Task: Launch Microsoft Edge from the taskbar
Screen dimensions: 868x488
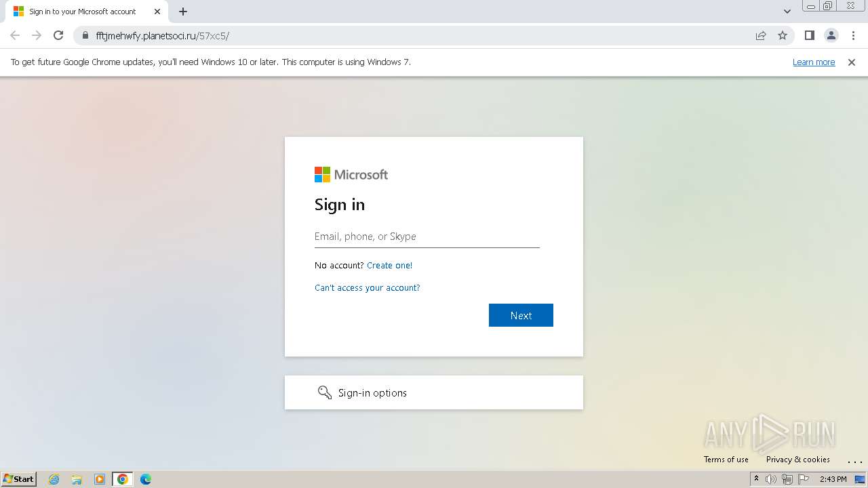Action: (146, 479)
